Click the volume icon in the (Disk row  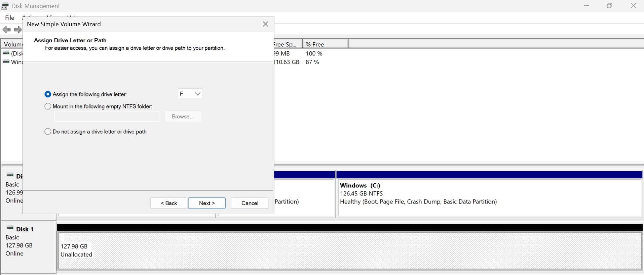[6, 53]
